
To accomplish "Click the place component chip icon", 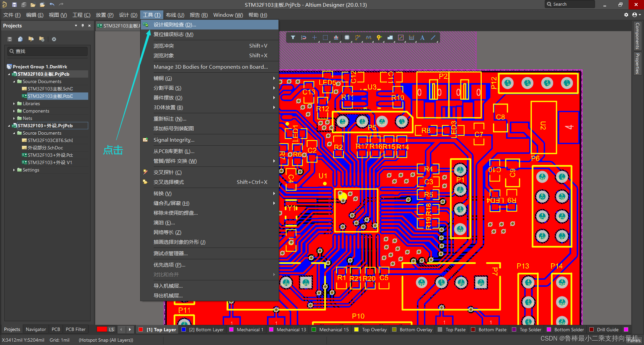I will 347,38.
